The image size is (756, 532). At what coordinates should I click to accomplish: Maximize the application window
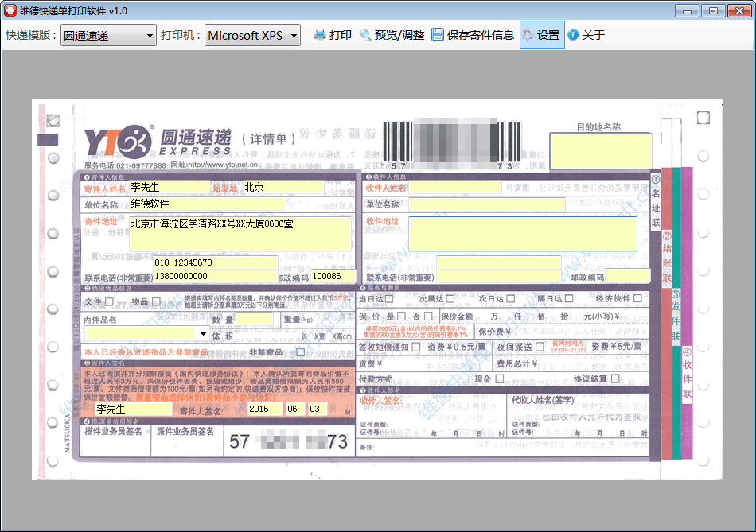(x=712, y=10)
